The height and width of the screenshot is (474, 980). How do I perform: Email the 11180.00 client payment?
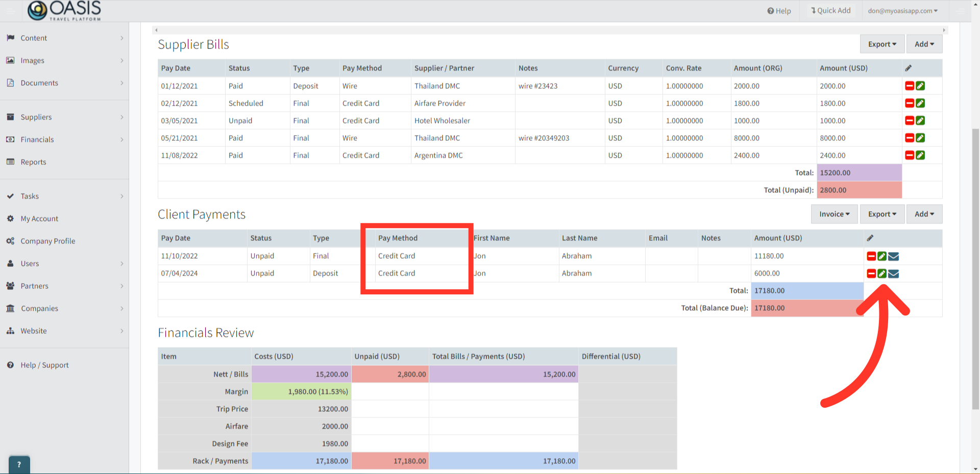coord(894,256)
